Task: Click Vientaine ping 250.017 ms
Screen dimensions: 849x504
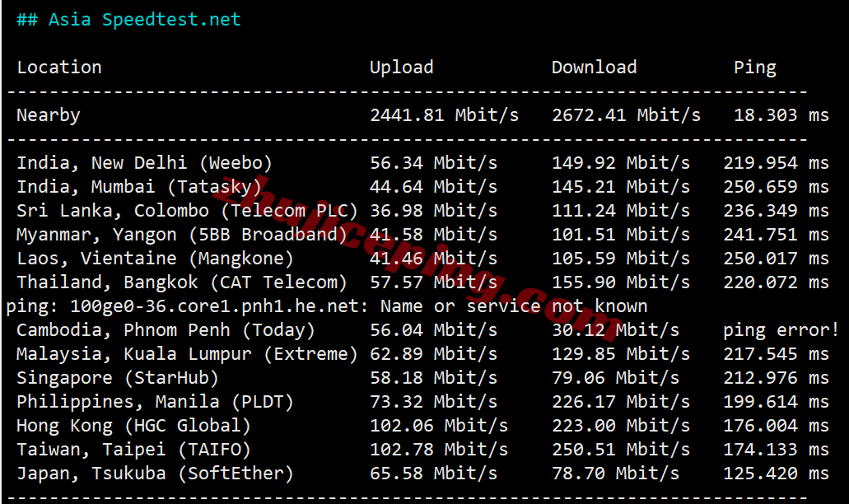Action: tap(776, 259)
